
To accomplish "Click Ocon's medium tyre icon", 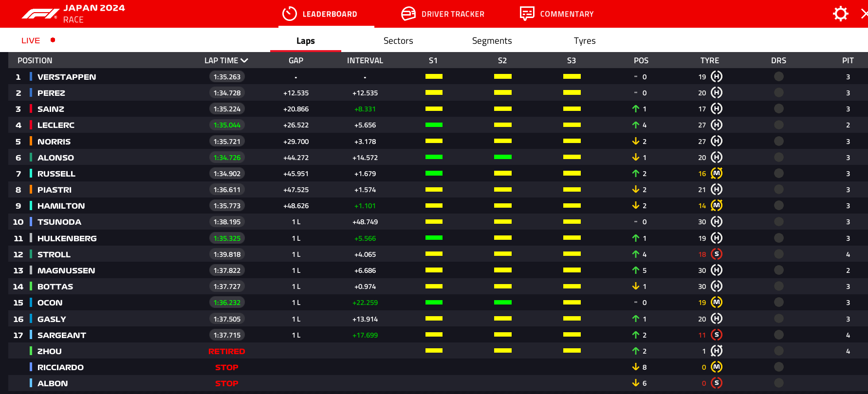I will [717, 302].
